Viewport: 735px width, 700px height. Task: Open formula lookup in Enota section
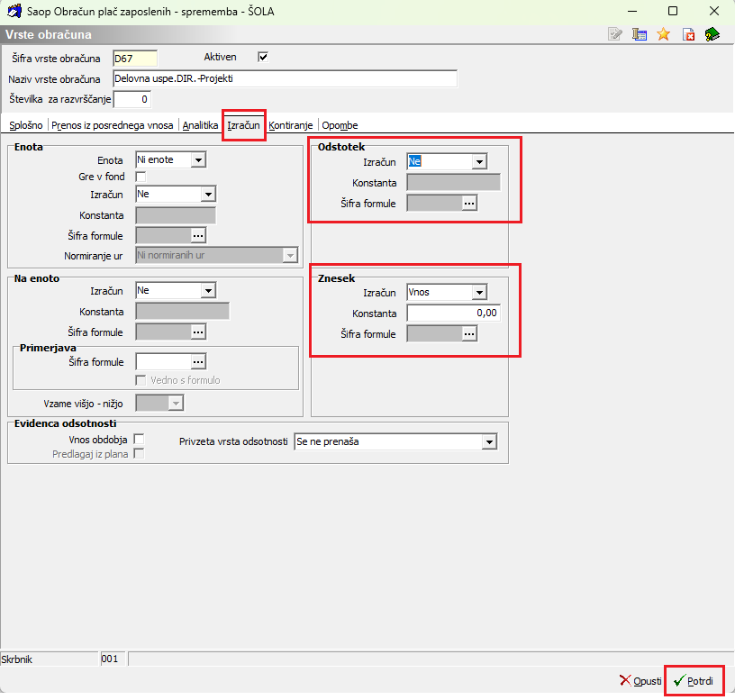198,236
